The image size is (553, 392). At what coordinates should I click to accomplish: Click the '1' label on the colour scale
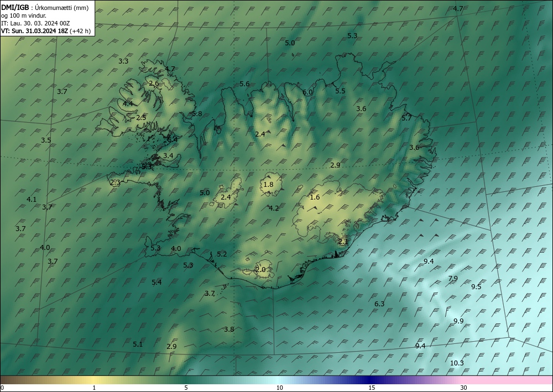tap(94, 388)
